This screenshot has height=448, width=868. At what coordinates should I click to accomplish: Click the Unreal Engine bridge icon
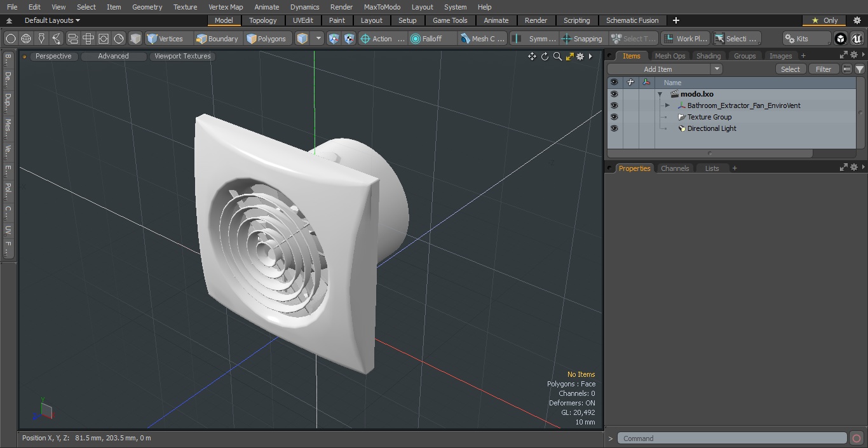(x=857, y=39)
